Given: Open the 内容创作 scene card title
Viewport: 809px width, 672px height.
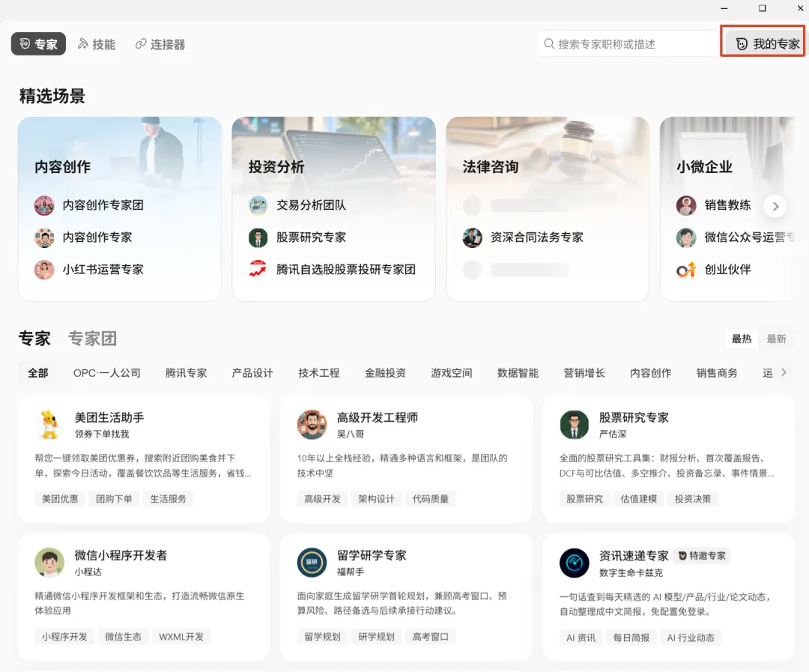Looking at the screenshot, I should (62, 167).
